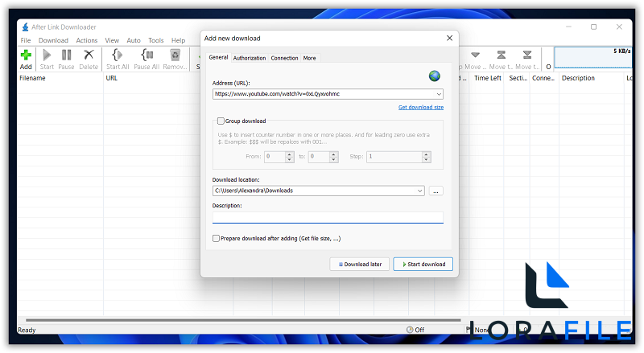
Task: Open the Tools menu
Action: click(155, 40)
